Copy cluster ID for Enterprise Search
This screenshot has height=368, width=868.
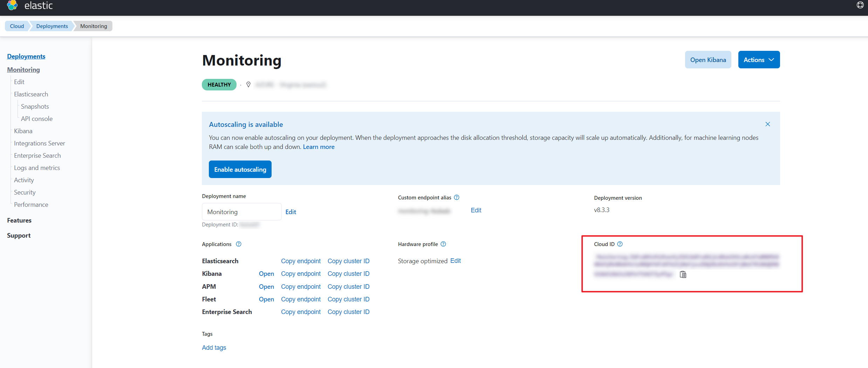pyautogui.click(x=349, y=312)
